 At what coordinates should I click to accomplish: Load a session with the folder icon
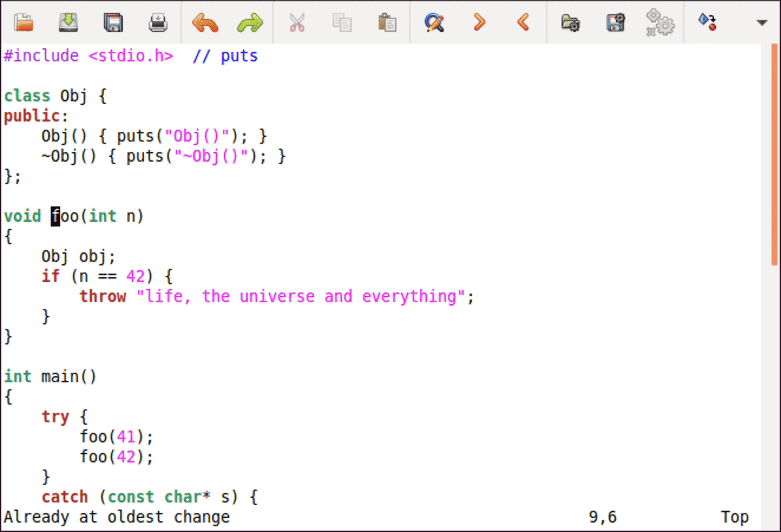click(x=570, y=22)
